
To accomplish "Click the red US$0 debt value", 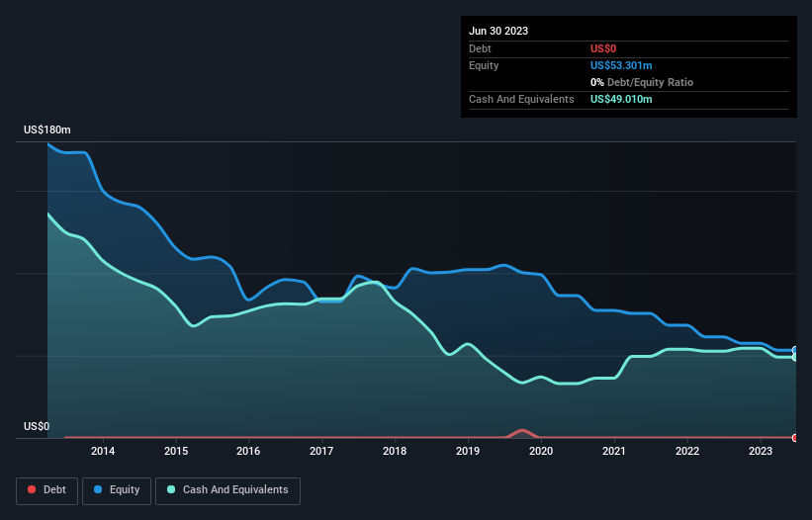I will pos(603,48).
